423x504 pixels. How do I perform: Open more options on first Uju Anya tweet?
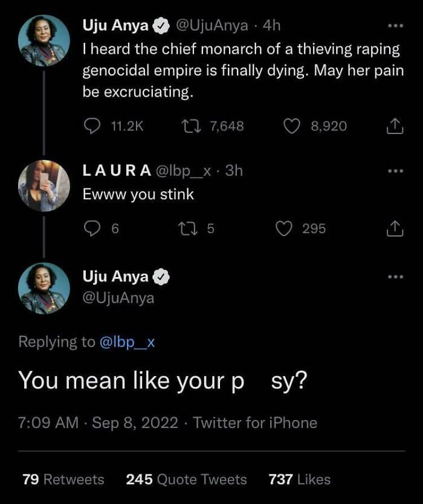[x=395, y=26]
